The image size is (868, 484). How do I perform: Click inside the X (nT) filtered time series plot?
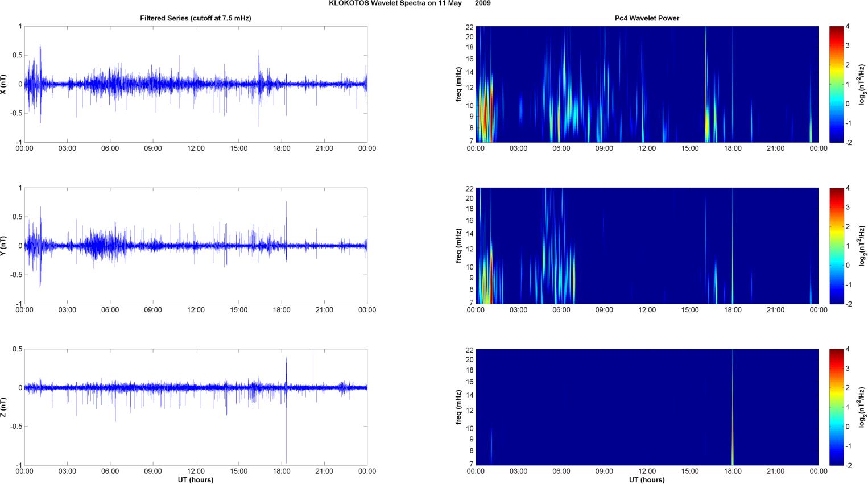pyautogui.click(x=196, y=84)
